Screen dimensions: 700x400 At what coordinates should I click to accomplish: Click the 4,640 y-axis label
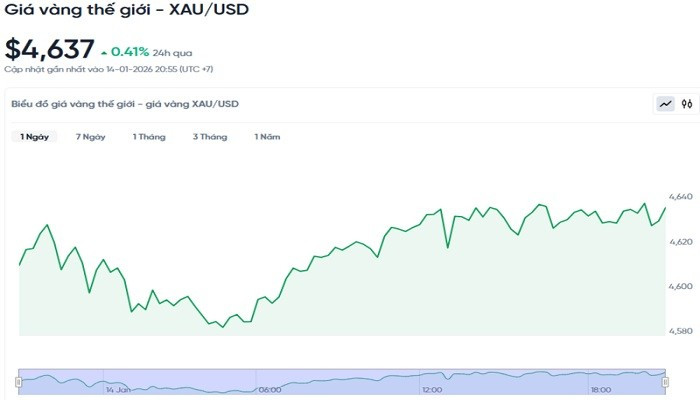(x=679, y=197)
